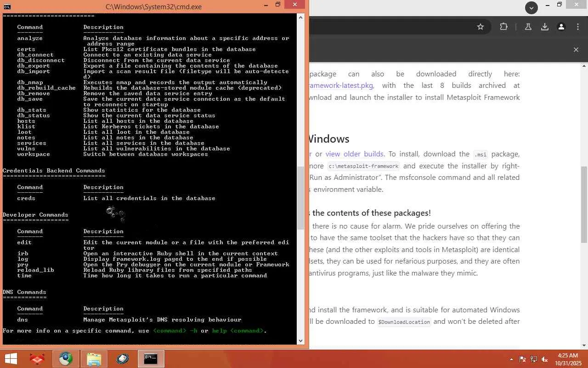The height and width of the screenshot is (368, 588).
Task: Open the cmd.exe title bar system icon
Action: click(7, 6)
